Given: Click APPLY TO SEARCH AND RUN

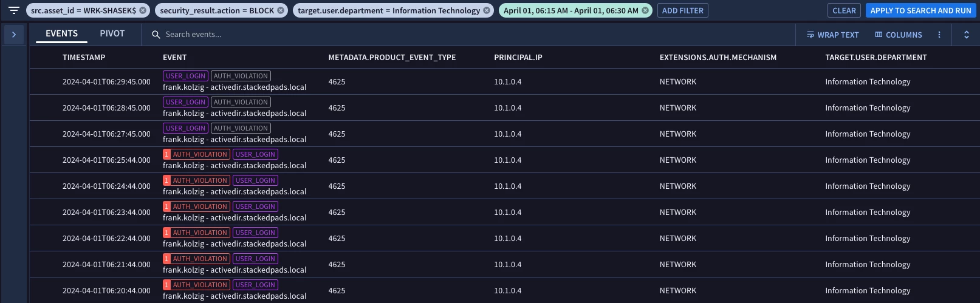Looking at the screenshot, I should (x=920, y=10).
